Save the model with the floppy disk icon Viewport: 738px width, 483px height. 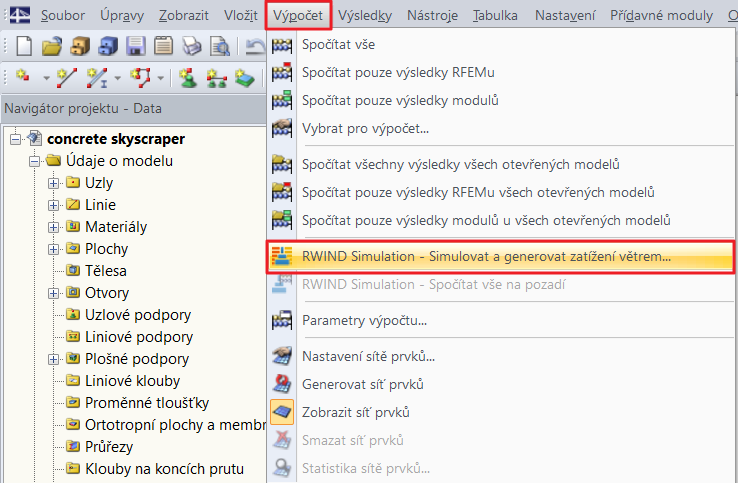point(136,46)
